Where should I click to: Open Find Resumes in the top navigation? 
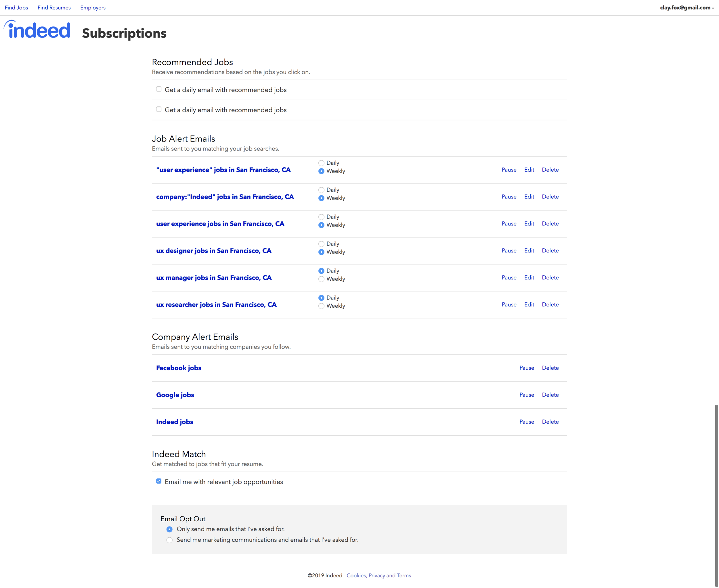point(54,7)
